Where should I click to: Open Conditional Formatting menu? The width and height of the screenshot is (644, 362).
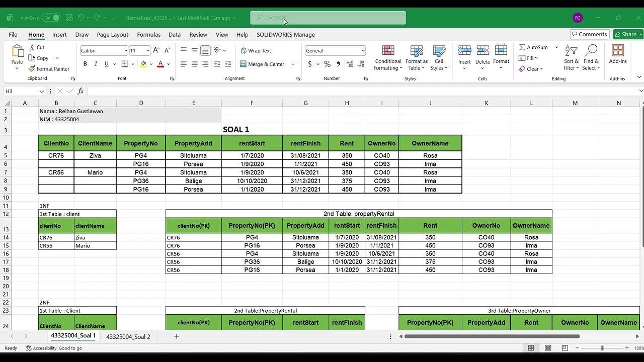point(388,58)
